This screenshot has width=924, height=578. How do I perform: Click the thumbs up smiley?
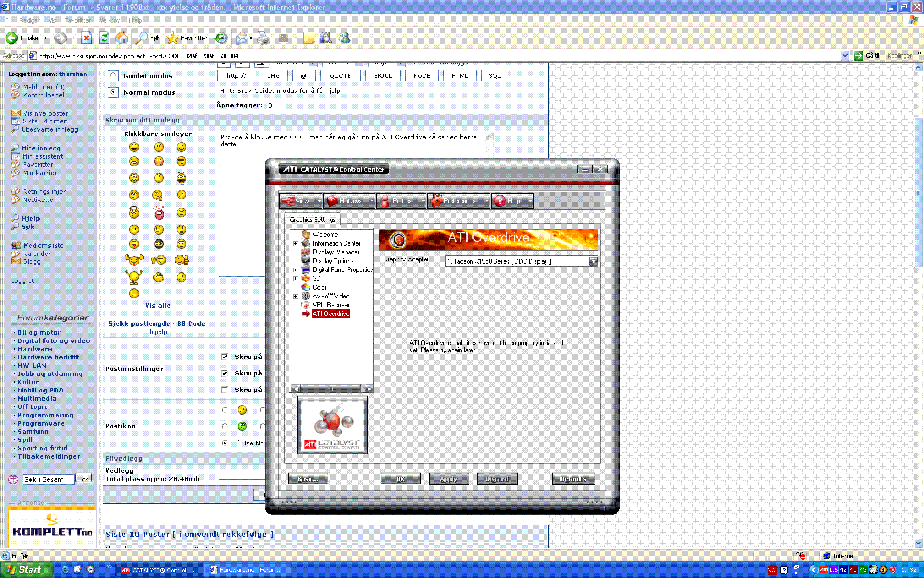tap(182, 260)
